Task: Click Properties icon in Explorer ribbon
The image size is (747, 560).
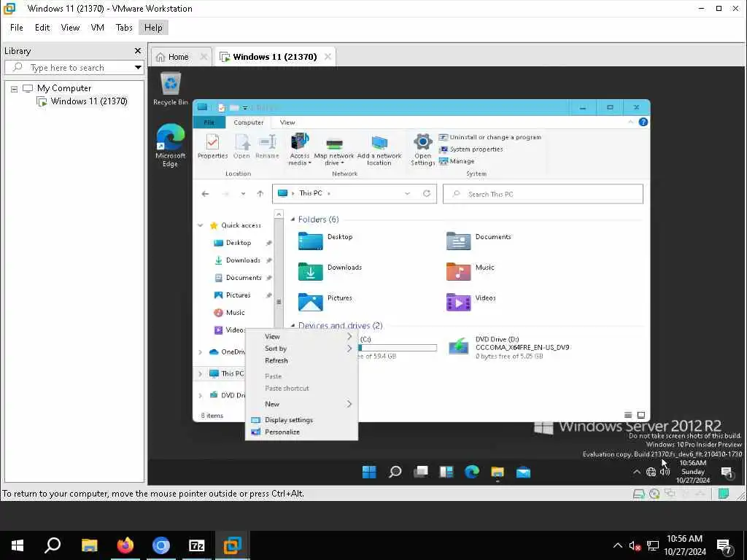Action: coord(212,147)
